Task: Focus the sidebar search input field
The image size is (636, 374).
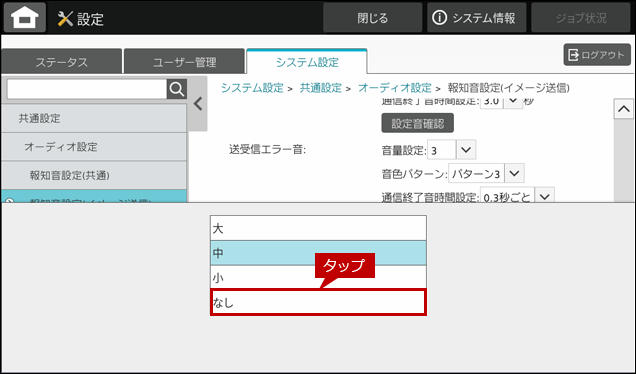Action: pyautogui.click(x=87, y=89)
